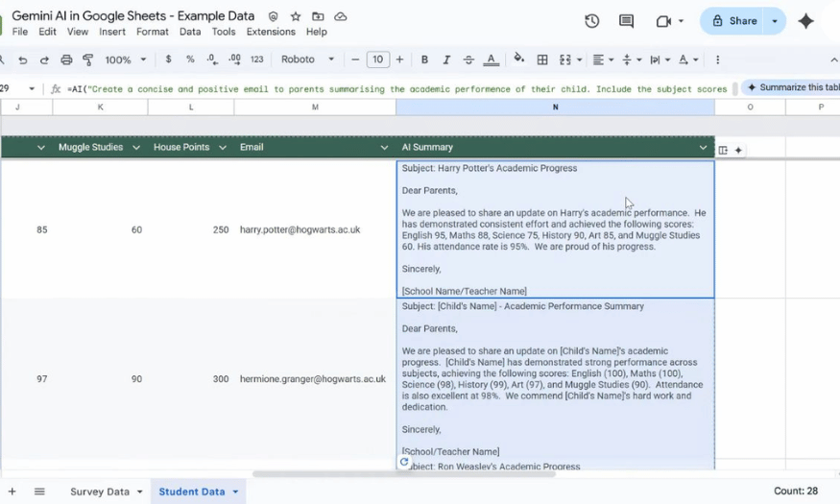Viewport: 840px width, 504px height.
Task: Format as percent
Action: coord(190,60)
